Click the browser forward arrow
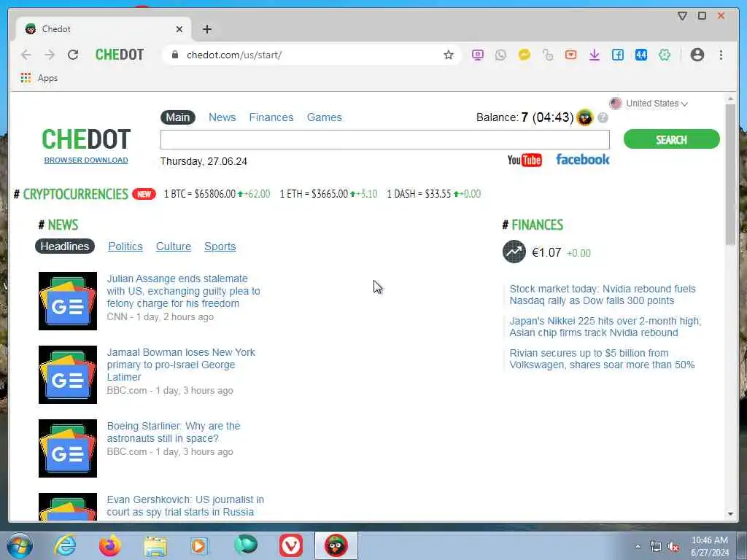 coord(50,55)
